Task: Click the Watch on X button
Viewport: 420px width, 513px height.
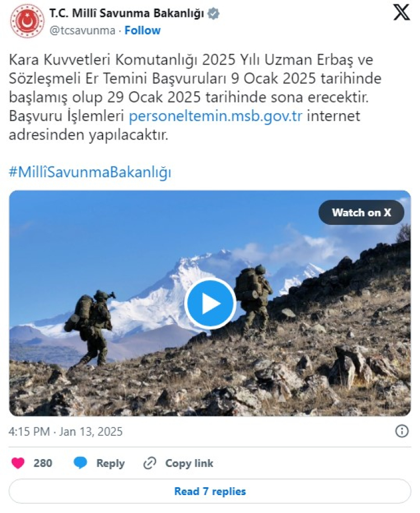Action: [361, 212]
